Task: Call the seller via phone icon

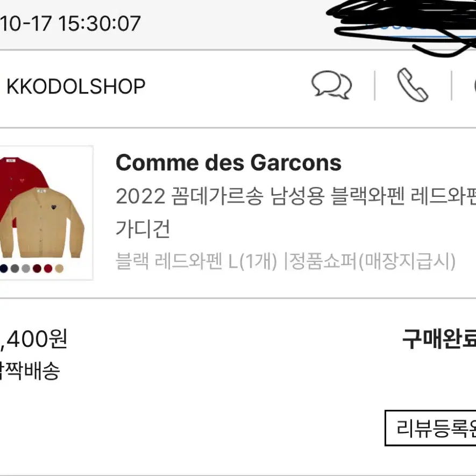Action: (x=413, y=85)
